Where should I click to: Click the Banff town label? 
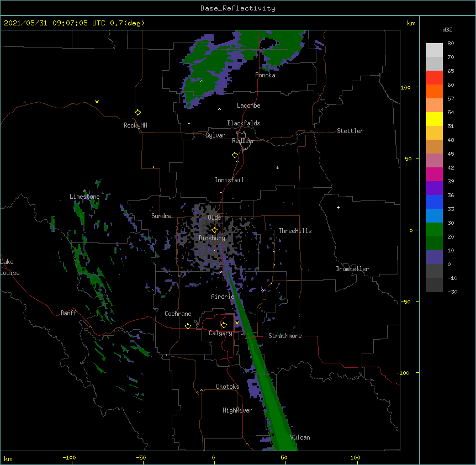pyautogui.click(x=68, y=313)
